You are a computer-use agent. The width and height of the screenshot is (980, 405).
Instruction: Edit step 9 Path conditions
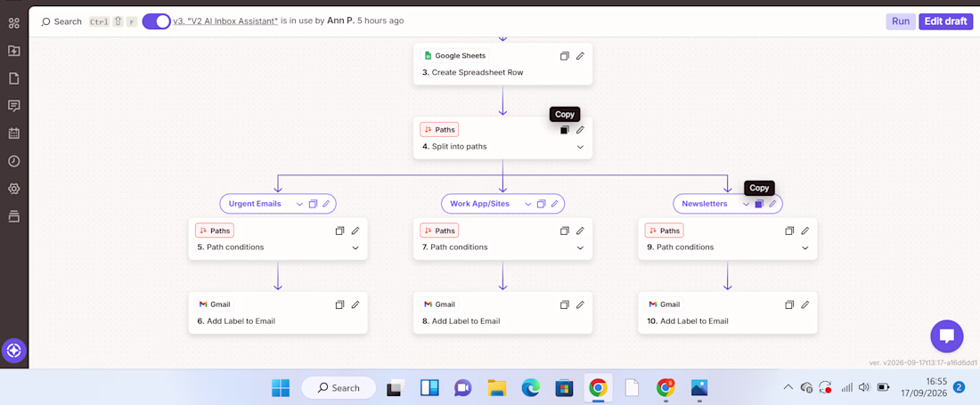coord(805,231)
